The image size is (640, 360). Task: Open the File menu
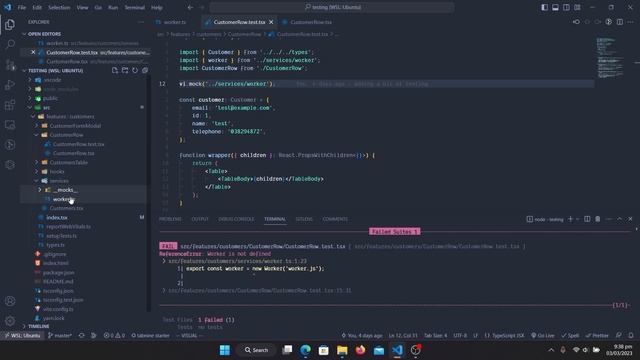pyautogui.click(x=22, y=7)
